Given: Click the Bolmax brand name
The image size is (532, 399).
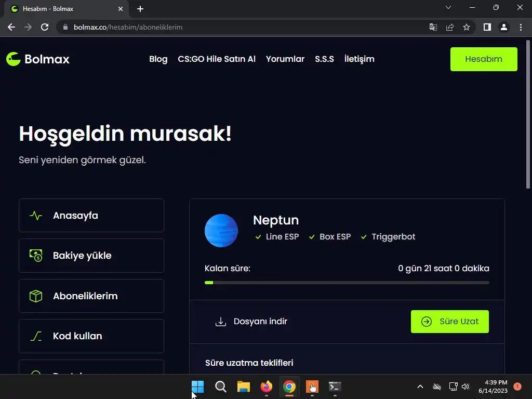Looking at the screenshot, I should [47, 59].
